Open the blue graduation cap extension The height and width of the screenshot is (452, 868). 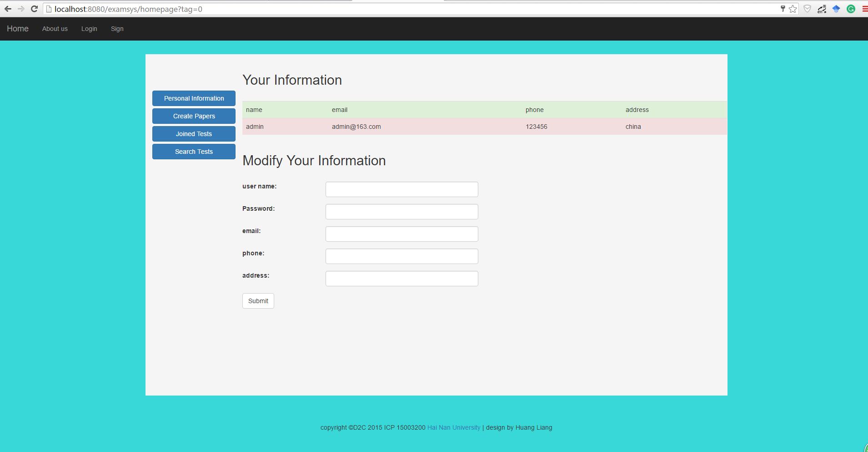[x=836, y=9]
